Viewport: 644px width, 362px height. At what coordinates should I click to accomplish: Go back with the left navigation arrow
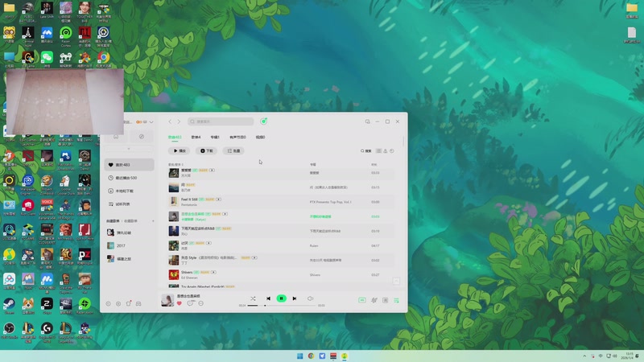(170, 121)
